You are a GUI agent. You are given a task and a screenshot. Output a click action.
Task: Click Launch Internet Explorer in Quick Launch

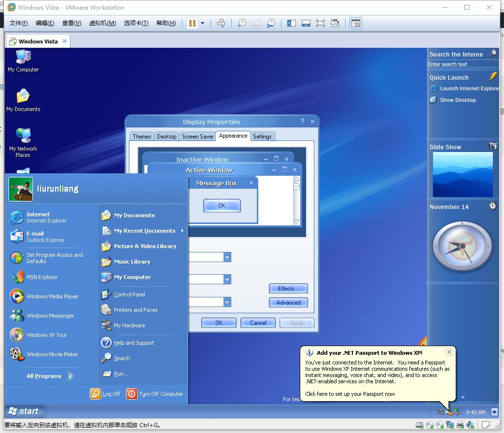[464, 88]
